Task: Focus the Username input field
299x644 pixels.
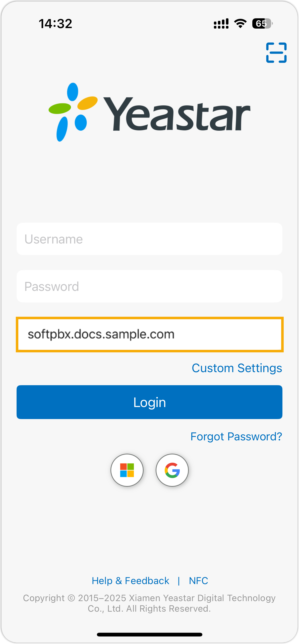Action: point(150,239)
